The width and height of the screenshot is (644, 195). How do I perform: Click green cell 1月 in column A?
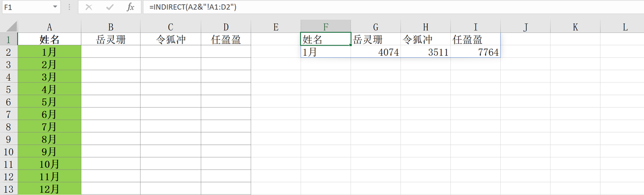[x=49, y=52]
